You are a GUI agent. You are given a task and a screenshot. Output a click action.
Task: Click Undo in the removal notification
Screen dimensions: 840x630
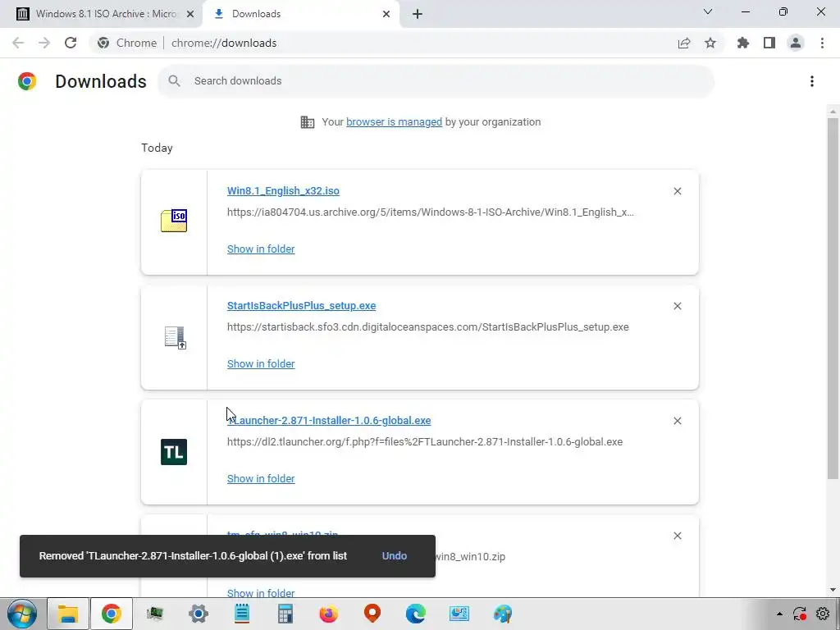click(x=395, y=556)
